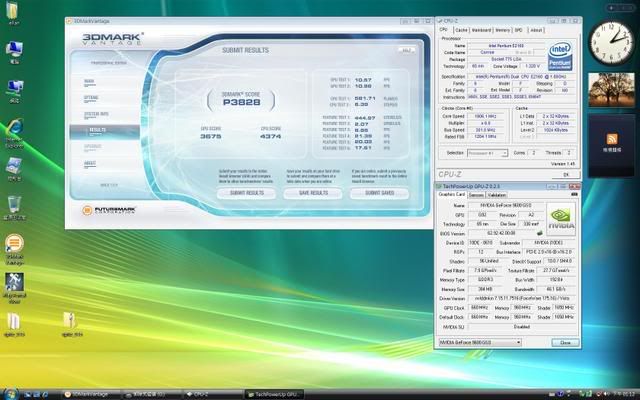640x400 pixels.
Task: Open the Internet Explorer desktop icon
Action: pos(15,128)
